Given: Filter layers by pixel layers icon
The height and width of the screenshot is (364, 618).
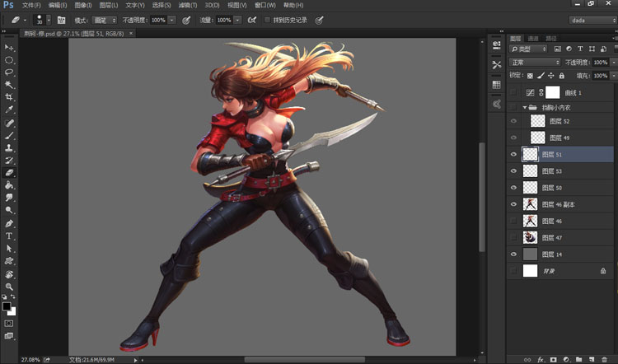Looking at the screenshot, I should tap(557, 49).
